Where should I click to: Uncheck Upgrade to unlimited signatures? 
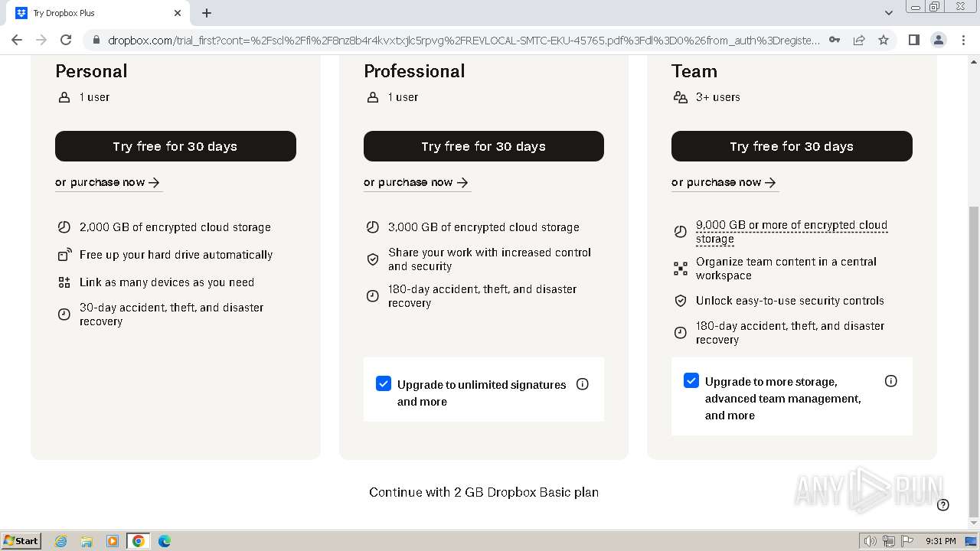point(384,384)
